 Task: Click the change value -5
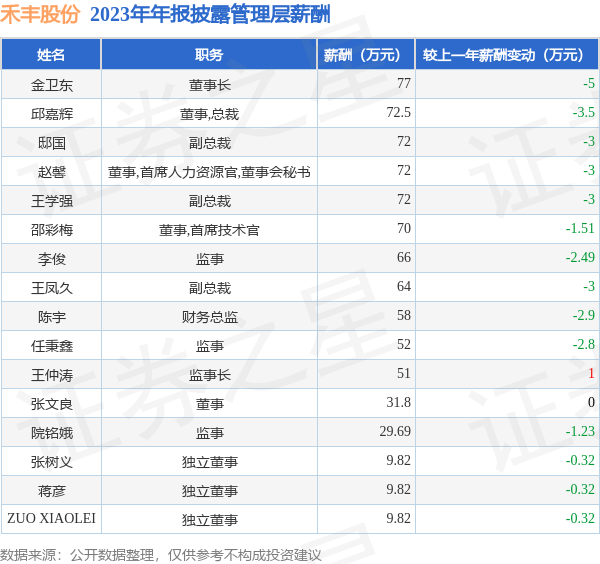(589, 83)
